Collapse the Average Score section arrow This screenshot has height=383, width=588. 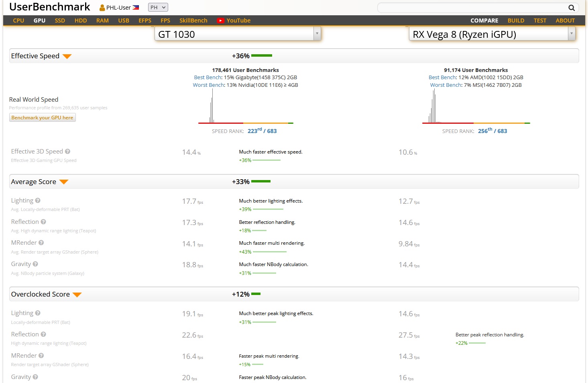pyautogui.click(x=64, y=182)
